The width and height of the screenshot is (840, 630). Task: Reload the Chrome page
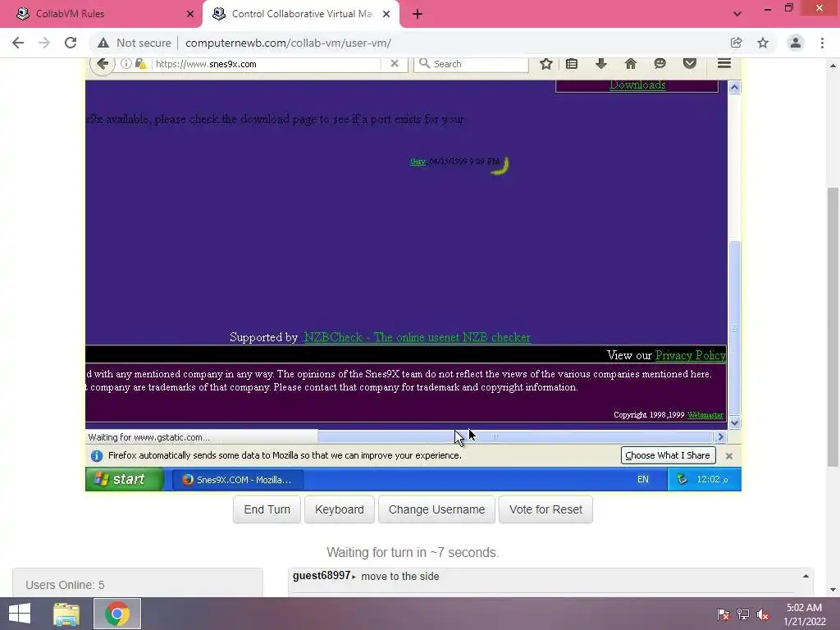71,43
